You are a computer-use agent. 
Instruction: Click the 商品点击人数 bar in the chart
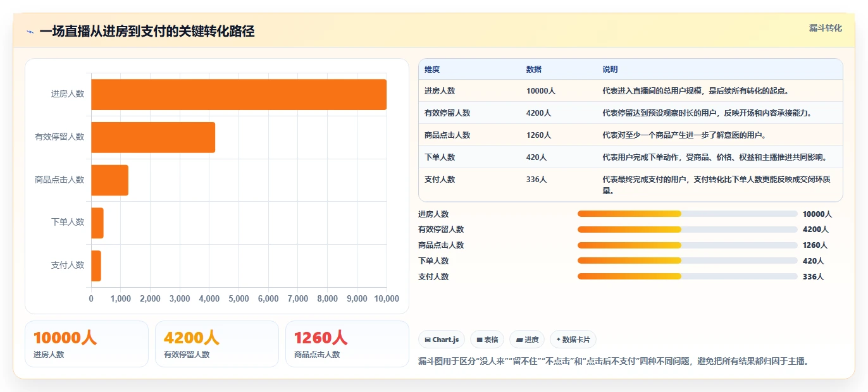point(109,180)
